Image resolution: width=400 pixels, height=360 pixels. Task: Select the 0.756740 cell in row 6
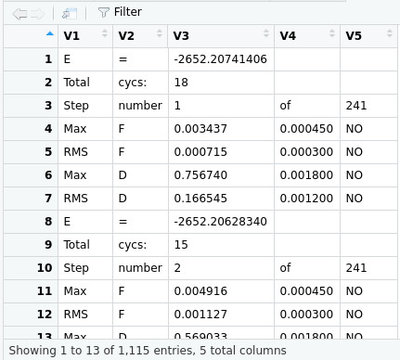pyautogui.click(x=221, y=175)
